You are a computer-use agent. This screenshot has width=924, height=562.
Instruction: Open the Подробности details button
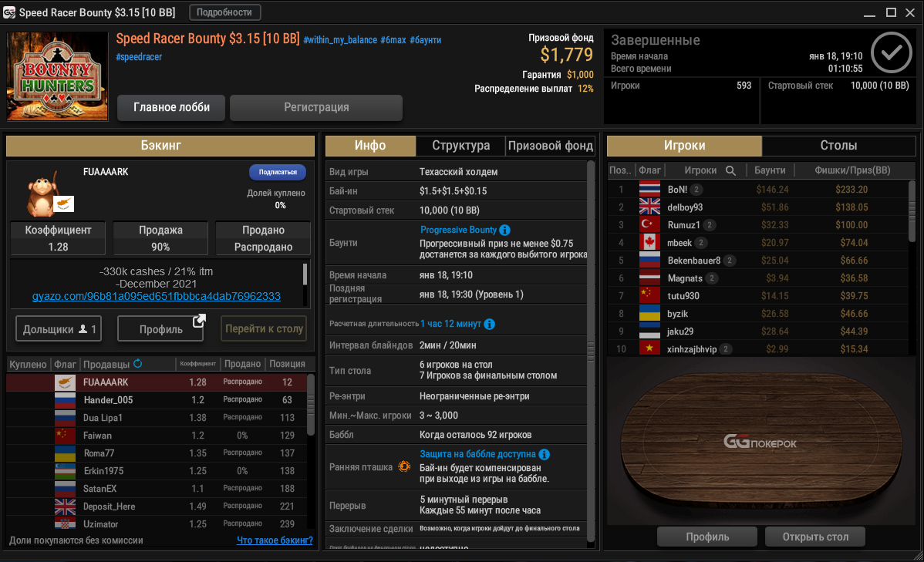tap(224, 12)
